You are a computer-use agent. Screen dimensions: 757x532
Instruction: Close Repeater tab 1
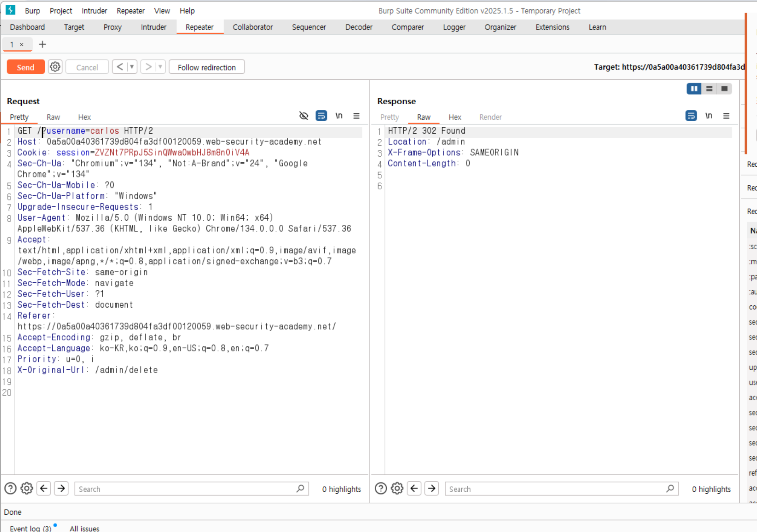(x=22, y=44)
